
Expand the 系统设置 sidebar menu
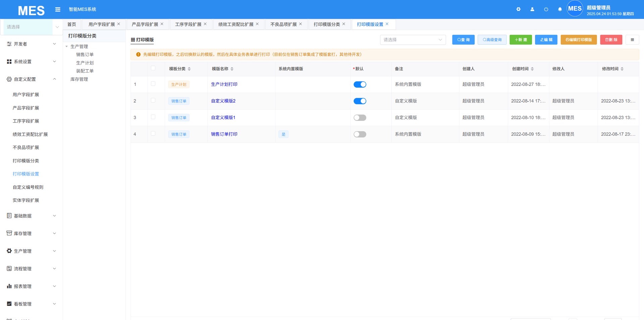pos(31,62)
